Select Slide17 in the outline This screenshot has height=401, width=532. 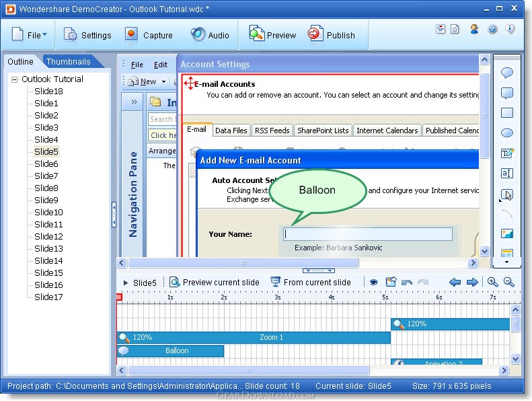coord(48,297)
